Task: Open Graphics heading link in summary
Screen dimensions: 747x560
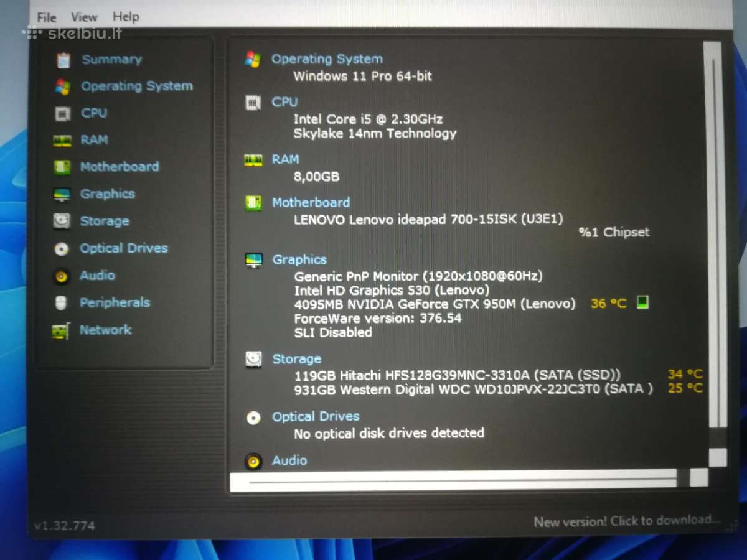Action: [299, 259]
